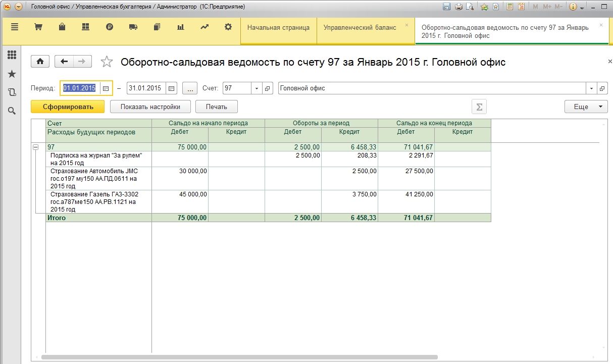The image size is (613, 364).
Task: Print with the printer title bar icon
Action: pos(458,7)
